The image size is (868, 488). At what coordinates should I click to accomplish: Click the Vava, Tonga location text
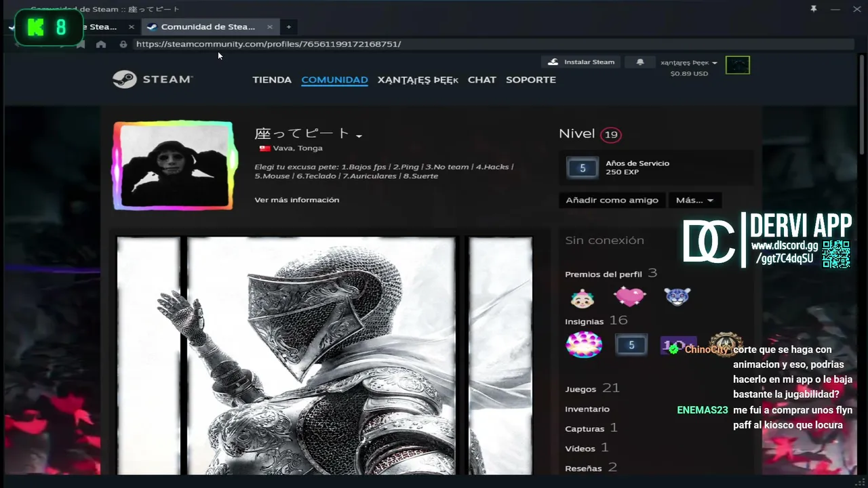click(298, 148)
